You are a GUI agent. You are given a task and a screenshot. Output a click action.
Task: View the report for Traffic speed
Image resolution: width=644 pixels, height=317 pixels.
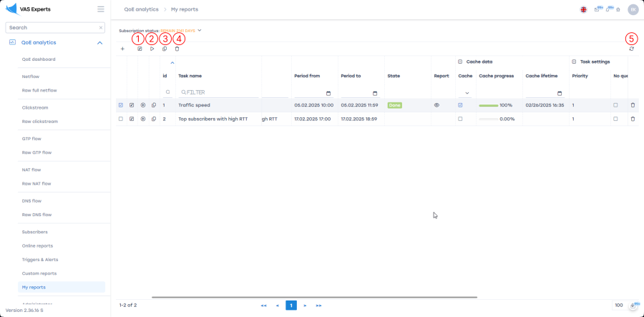[436, 105]
